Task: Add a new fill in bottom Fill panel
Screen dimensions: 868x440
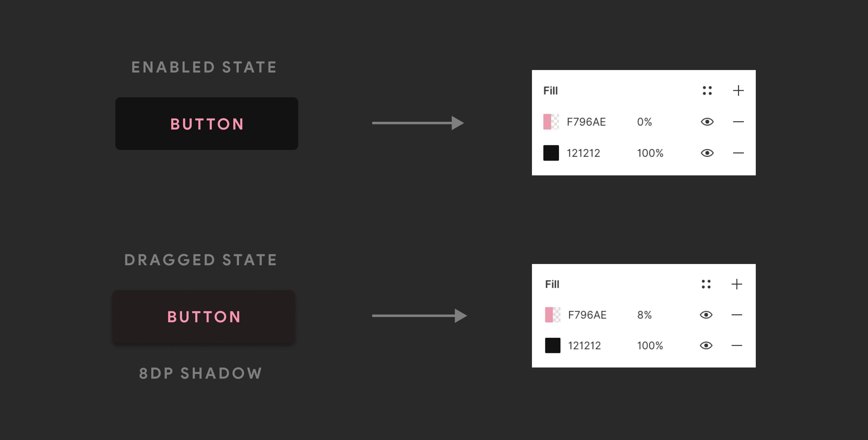Action: click(737, 284)
